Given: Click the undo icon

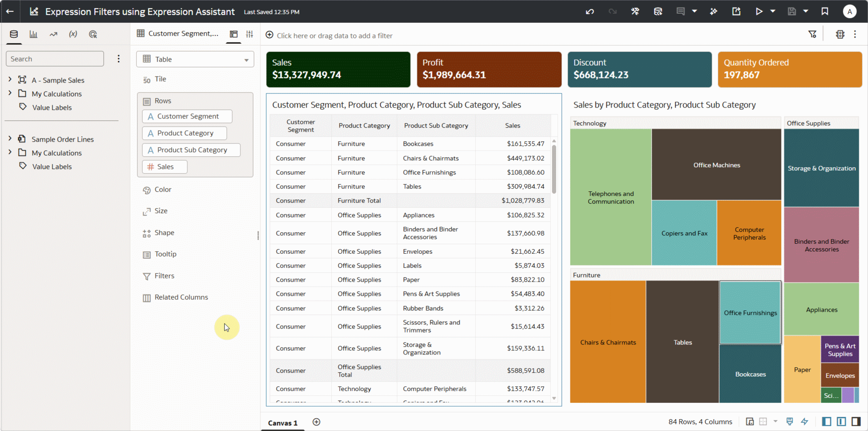Looking at the screenshot, I should (590, 11).
